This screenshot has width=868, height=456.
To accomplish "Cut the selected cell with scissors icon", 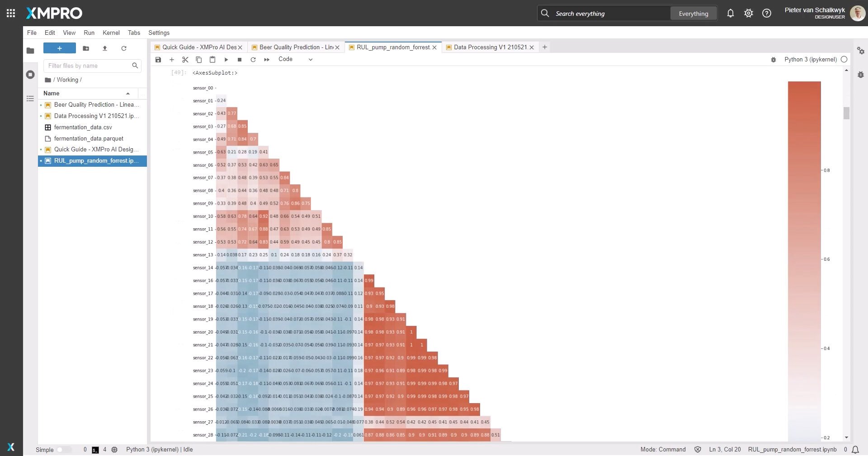I will [185, 60].
